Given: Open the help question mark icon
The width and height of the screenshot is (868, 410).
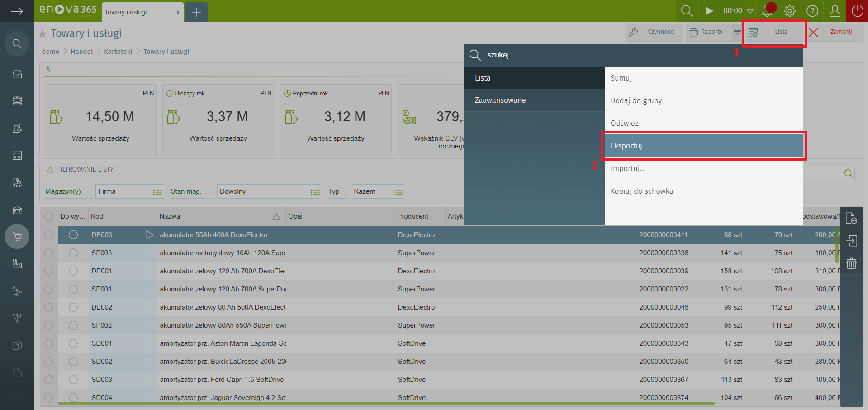Looking at the screenshot, I should (x=812, y=11).
